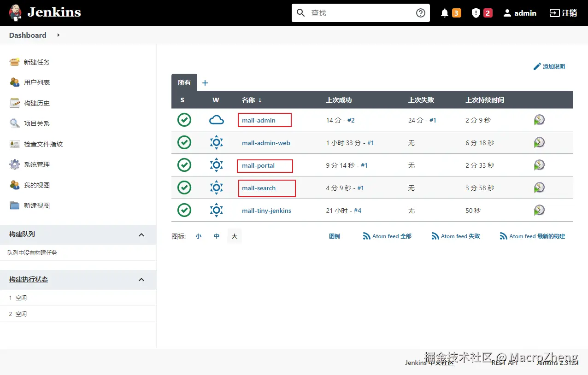Click the mall-tiny-jenkins success status icon

(184, 210)
